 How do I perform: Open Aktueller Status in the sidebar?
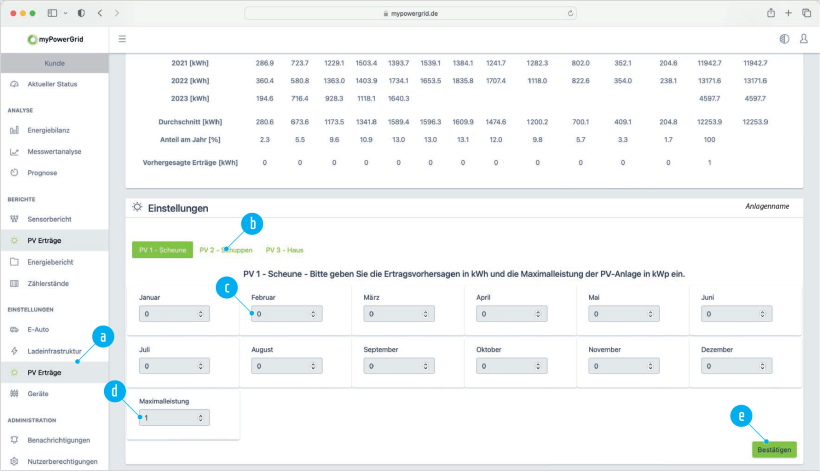(x=52, y=84)
